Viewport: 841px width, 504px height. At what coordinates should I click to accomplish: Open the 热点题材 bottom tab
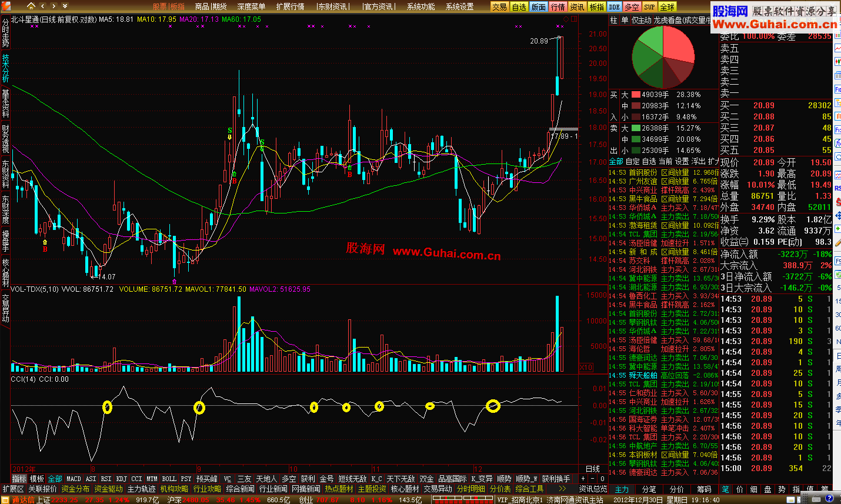339,489
